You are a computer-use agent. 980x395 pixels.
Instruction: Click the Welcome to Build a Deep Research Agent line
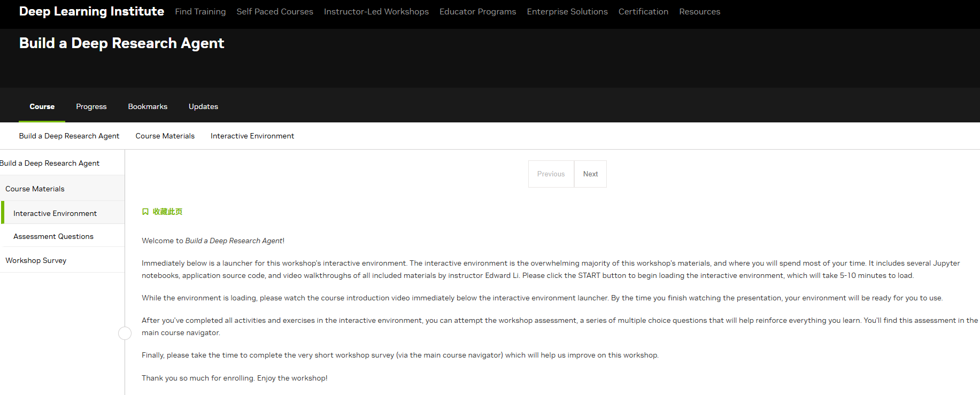pos(213,241)
